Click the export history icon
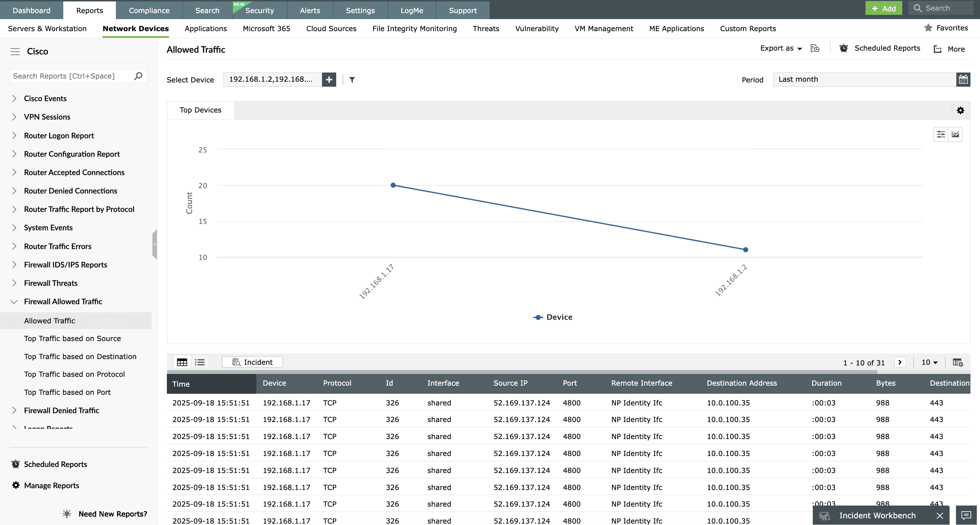Screen dimensions: 980x525 (x=815, y=48)
